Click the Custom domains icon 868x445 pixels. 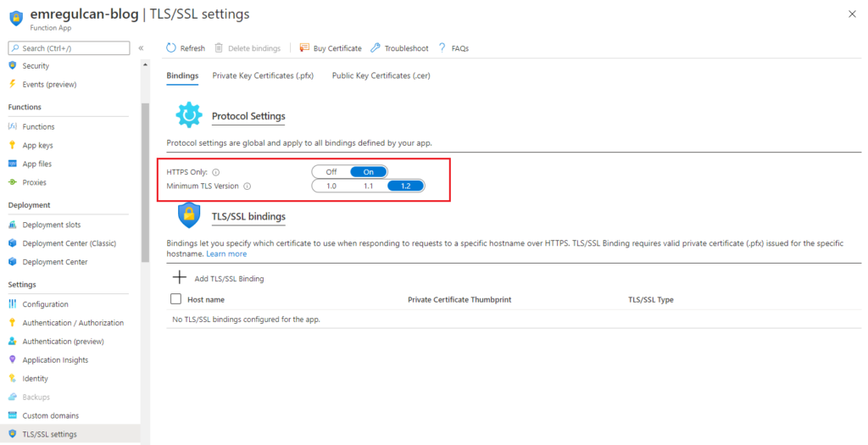click(x=13, y=415)
